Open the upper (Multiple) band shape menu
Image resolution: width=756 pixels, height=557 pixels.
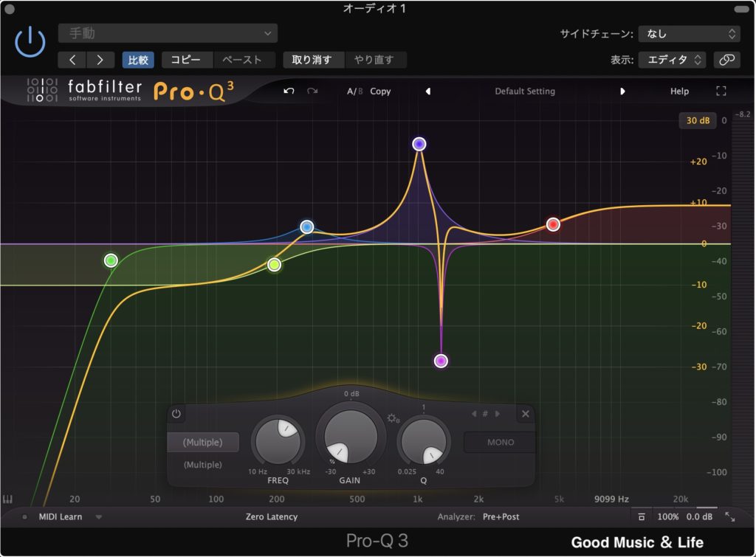click(x=203, y=443)
